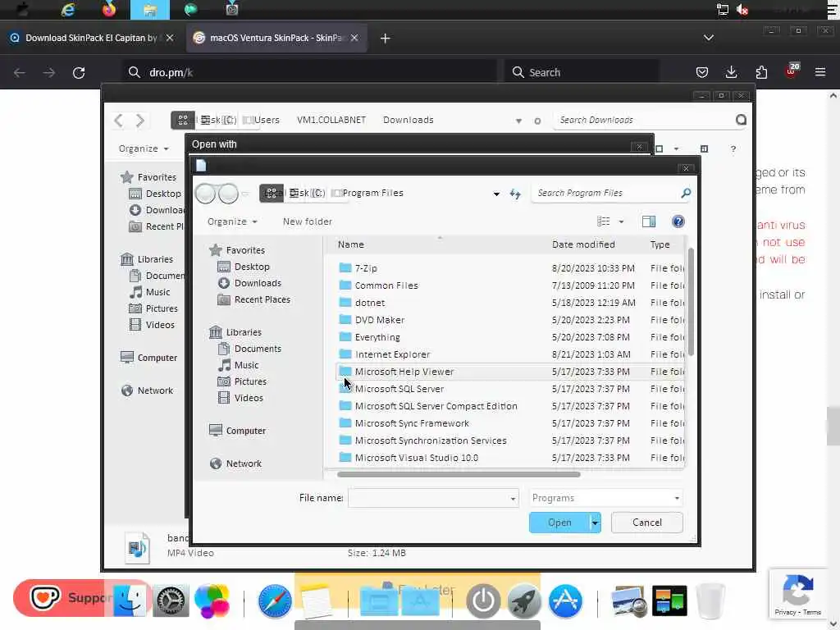Click the search magnifier in Program Files

(x=685, y=193)
